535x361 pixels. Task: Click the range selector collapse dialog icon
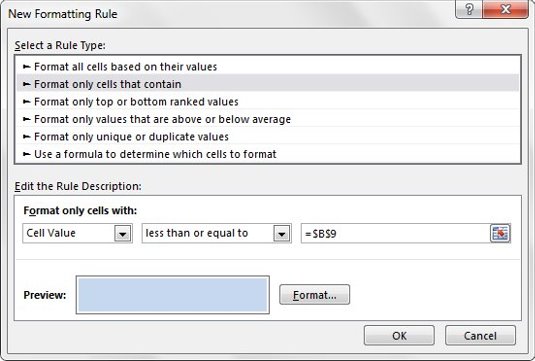click(500, 233)
